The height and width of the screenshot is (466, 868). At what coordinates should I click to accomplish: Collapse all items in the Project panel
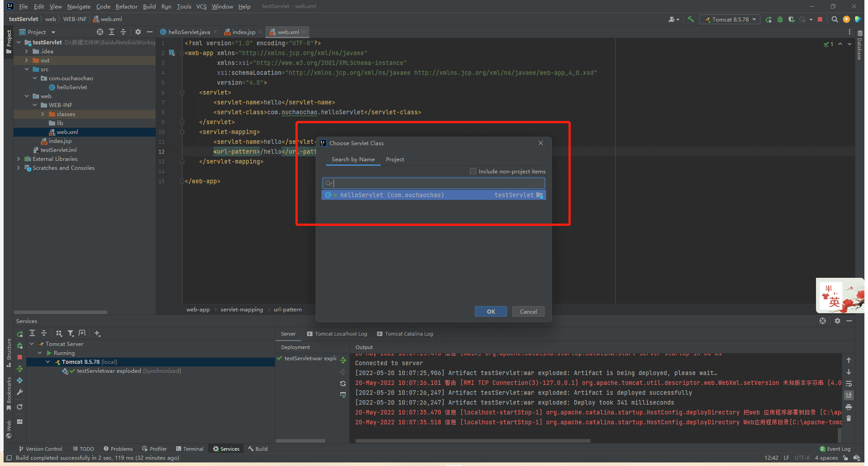[x=123, y=32]
